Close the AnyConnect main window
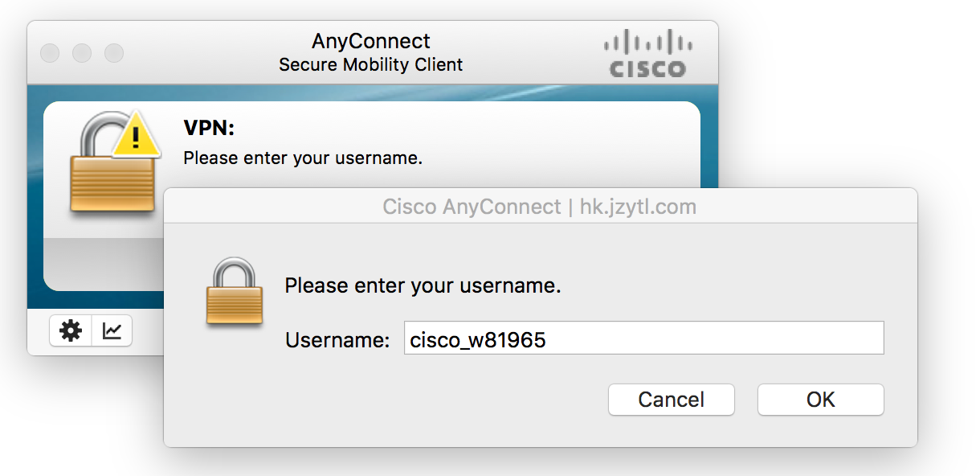The image size is (980, 476). pos(50,53)
